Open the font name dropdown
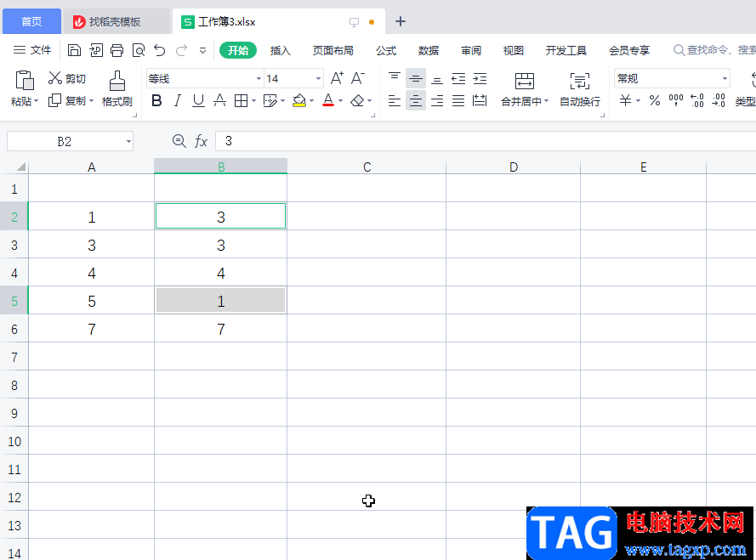Screen dimensions: 756x560 (259, 78)
